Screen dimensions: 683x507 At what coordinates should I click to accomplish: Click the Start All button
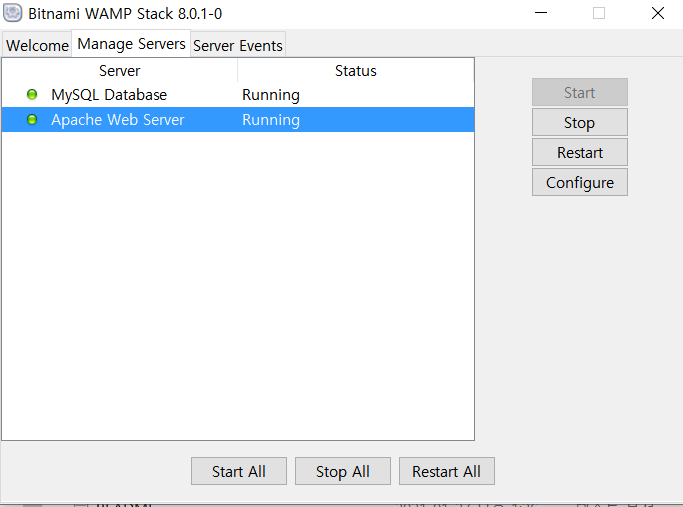coord(239,471)
